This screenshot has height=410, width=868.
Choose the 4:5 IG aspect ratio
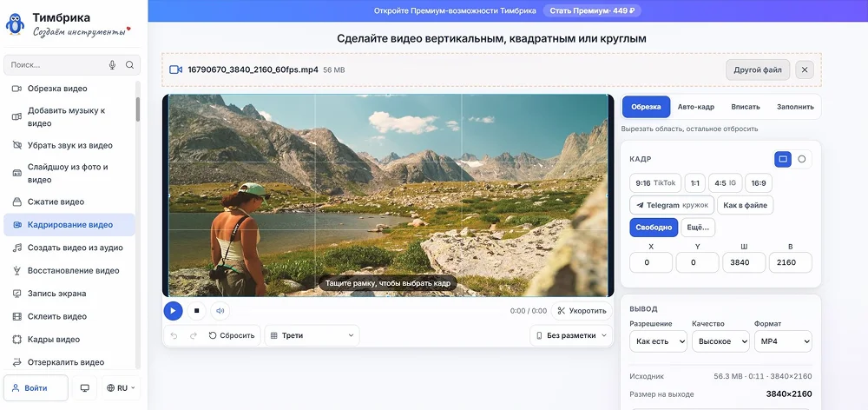(x=725, y=182)
